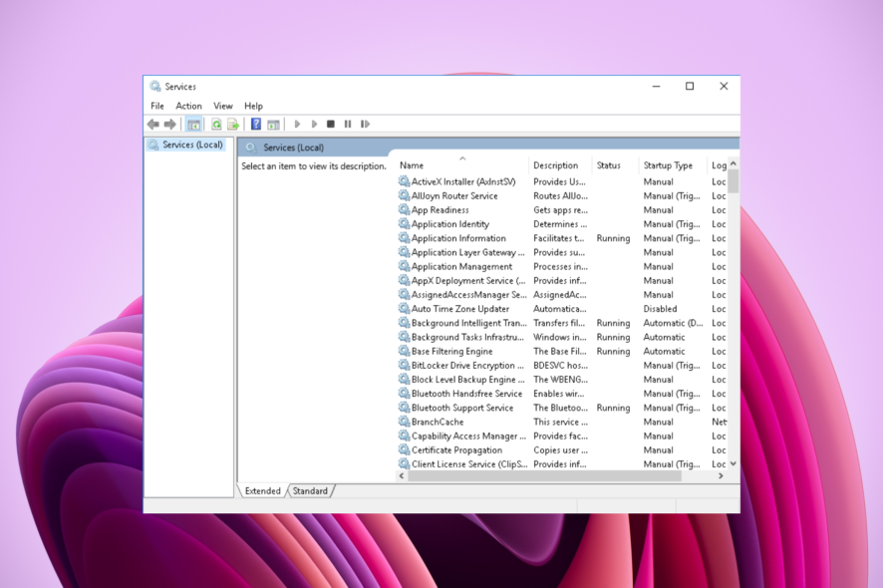Open the Help menu

click(x=253, y=106)
